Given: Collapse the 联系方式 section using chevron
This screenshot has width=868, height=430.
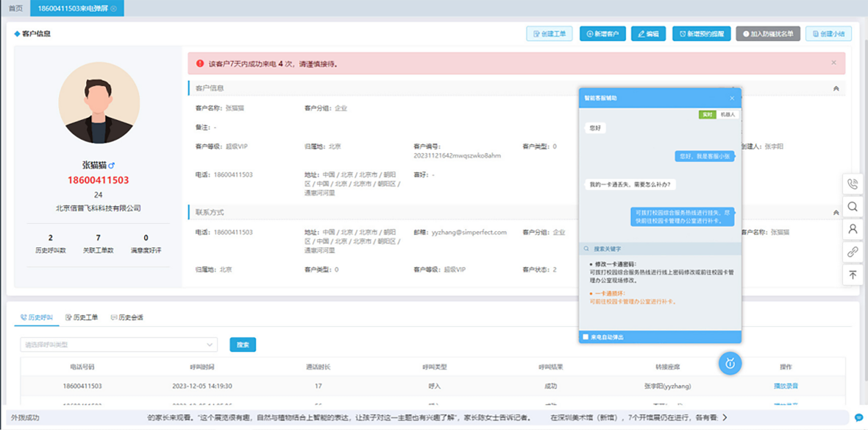Looking at the screenshot, I should coord(836,212).
